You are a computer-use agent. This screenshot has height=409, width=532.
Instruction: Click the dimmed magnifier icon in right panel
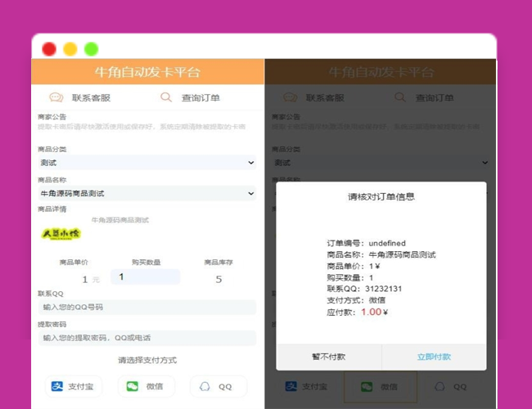coord(400,97)
